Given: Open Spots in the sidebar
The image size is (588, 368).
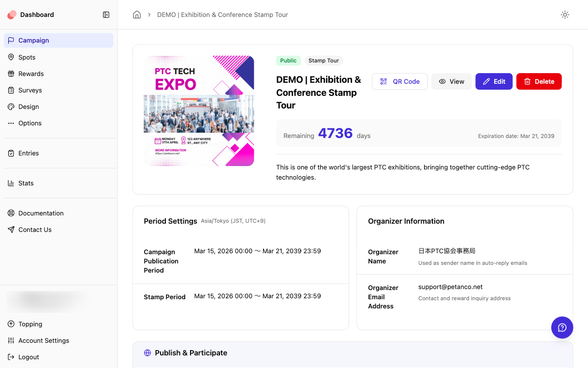Looking at the screenshot, I should (59, 57).
